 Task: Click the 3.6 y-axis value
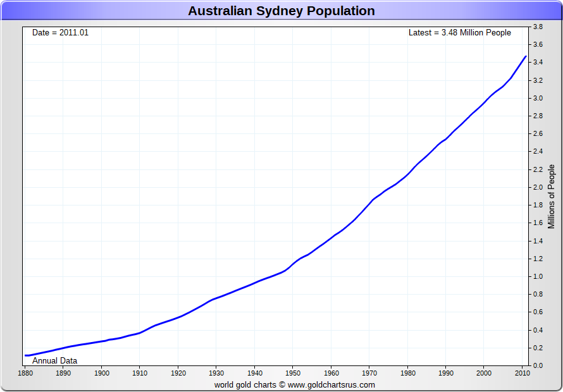[x=538, y=45]
